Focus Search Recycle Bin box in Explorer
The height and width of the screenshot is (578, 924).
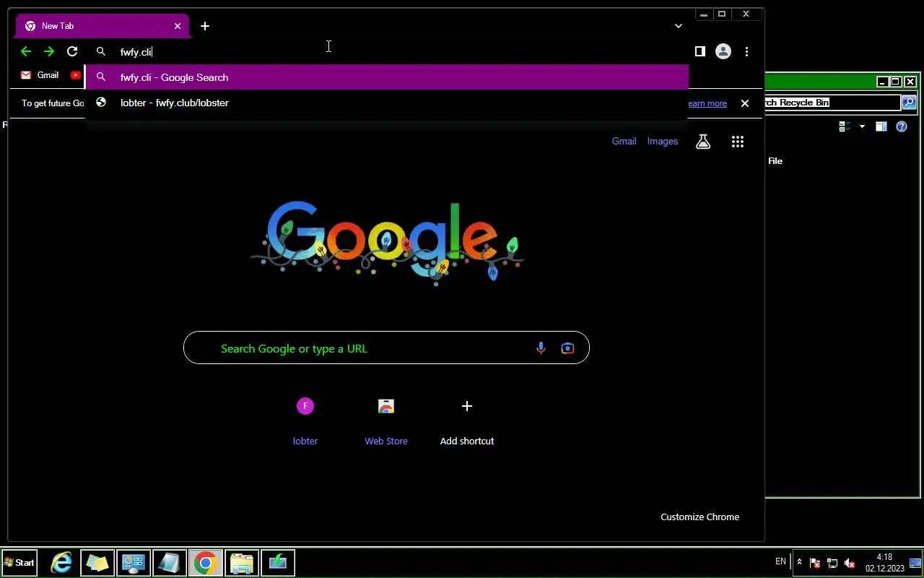tap(833, 103)
